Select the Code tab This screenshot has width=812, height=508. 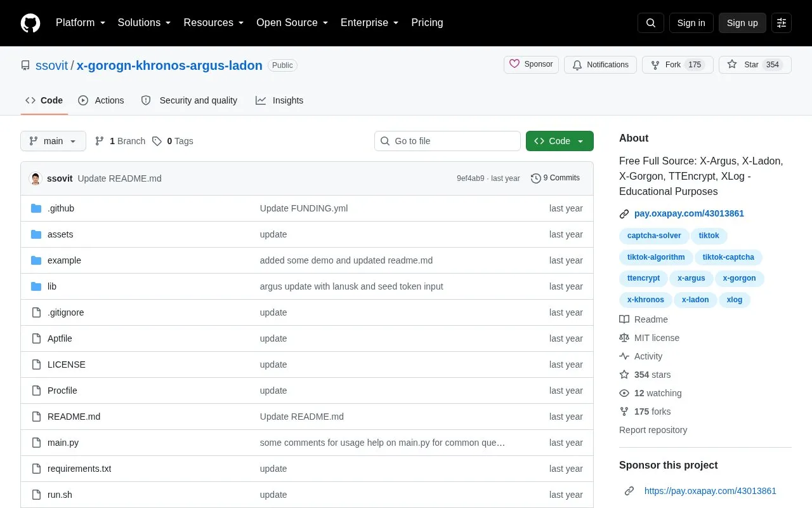(x=44, y=100)
